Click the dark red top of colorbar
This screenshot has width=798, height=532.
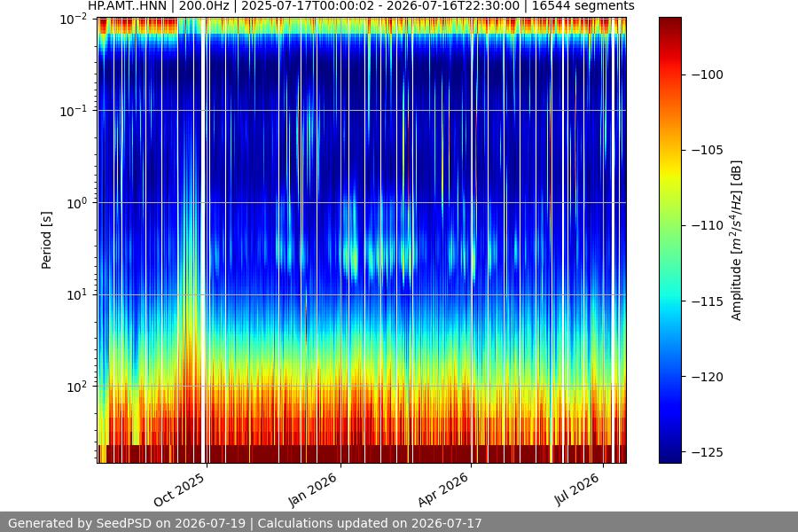(x=669, y=25)
